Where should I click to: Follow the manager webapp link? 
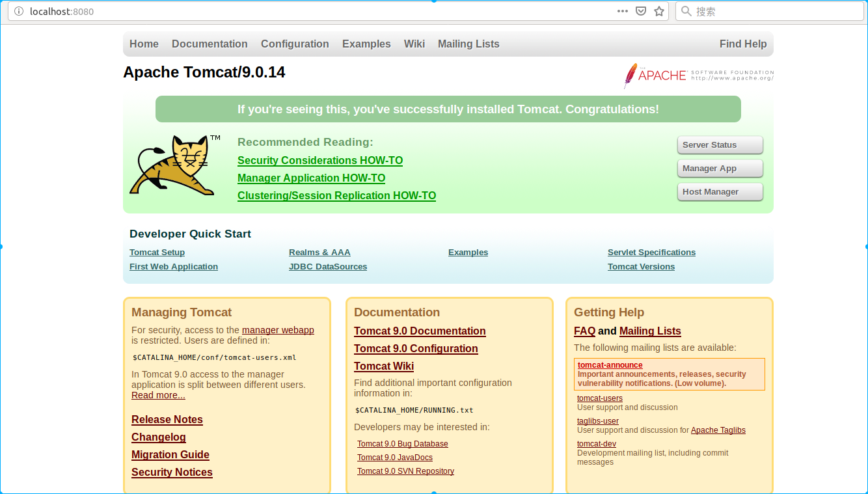coord(278,330)
